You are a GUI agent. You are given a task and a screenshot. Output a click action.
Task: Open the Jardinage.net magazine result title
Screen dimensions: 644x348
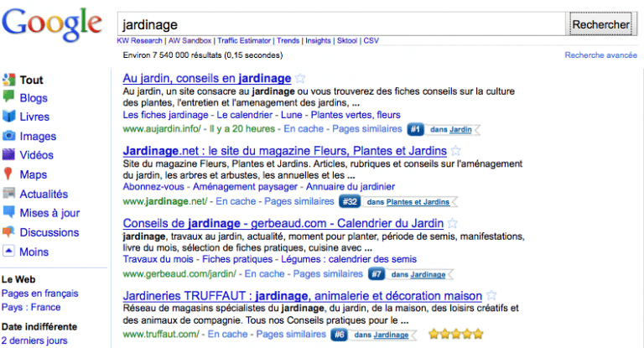click(x=284, y=151)
